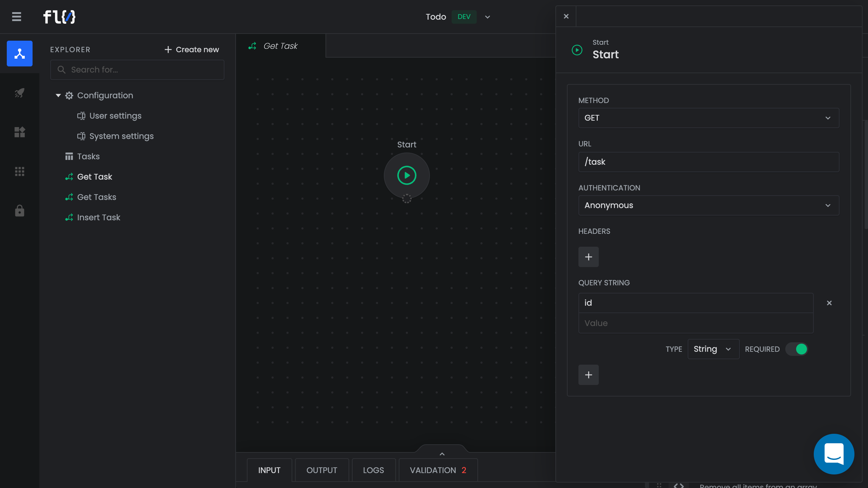
Task: Add a new header
Action: tap(588, 257)
